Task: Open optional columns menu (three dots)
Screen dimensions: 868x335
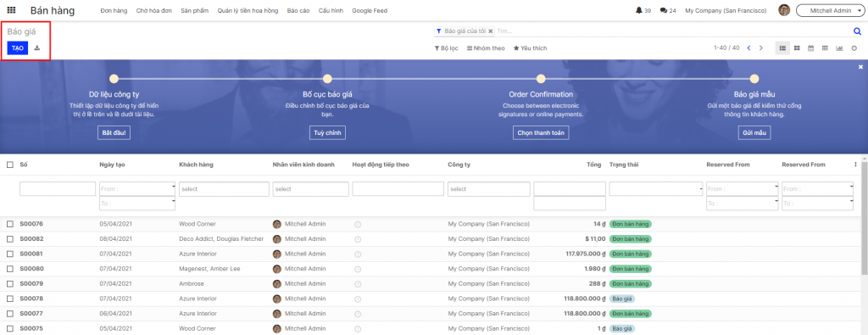Action: pos(856,165)
